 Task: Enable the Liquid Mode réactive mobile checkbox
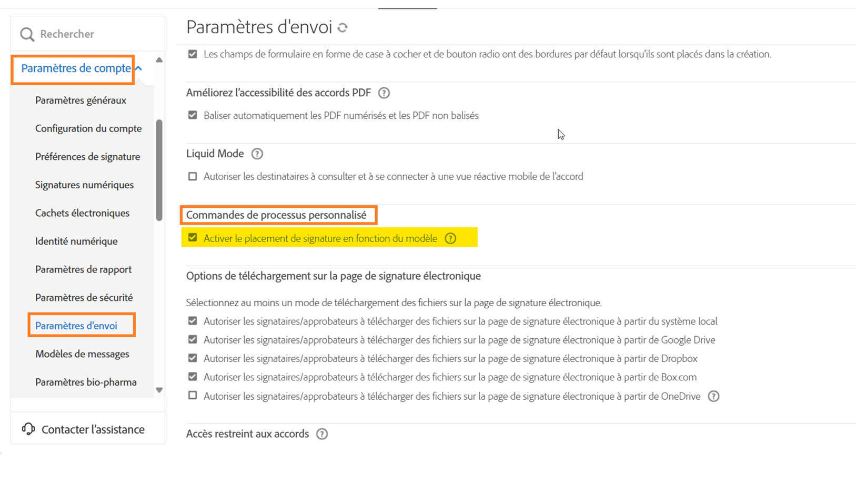(x=193, y=176)
